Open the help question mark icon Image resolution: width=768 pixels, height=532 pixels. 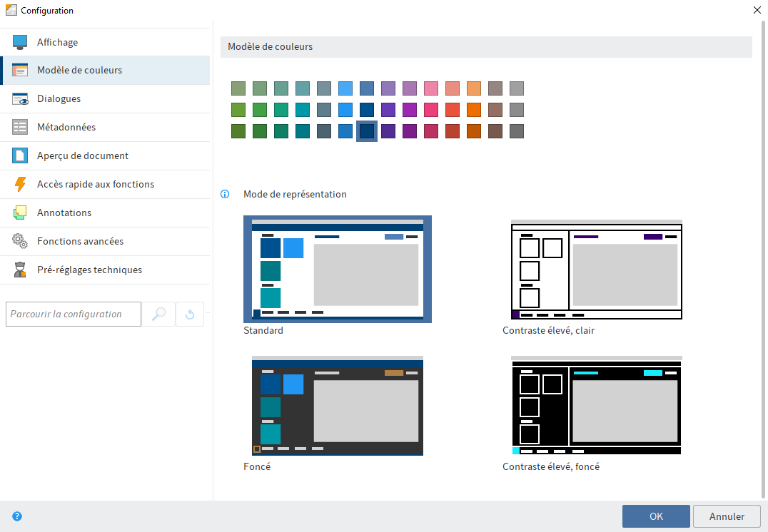17,516
